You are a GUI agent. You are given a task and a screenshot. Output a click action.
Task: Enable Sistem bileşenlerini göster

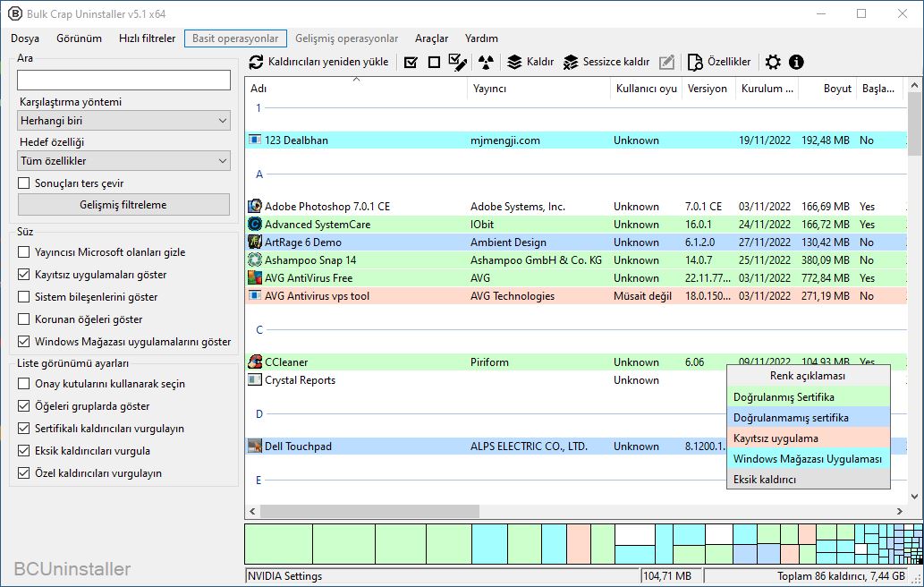[23, 297]
